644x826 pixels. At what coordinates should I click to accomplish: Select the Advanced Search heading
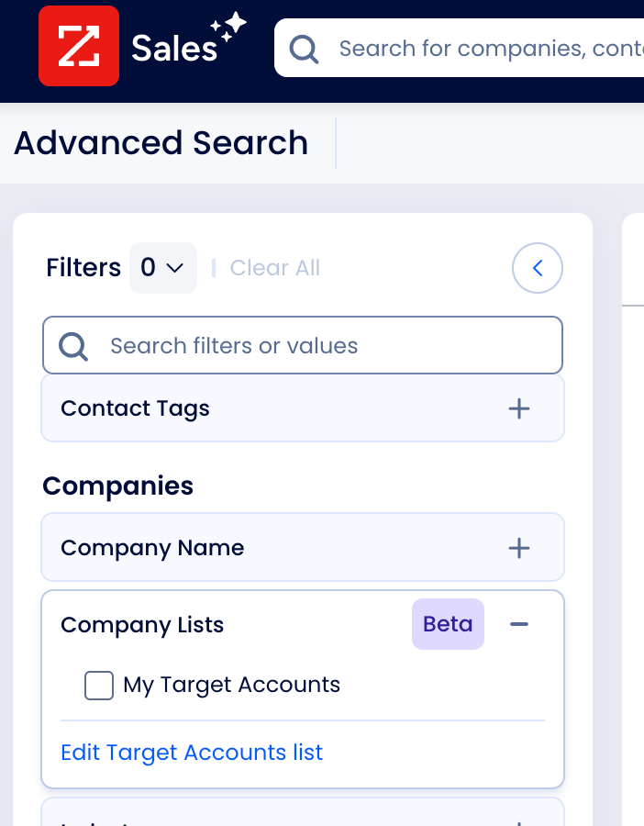[161, 143]
